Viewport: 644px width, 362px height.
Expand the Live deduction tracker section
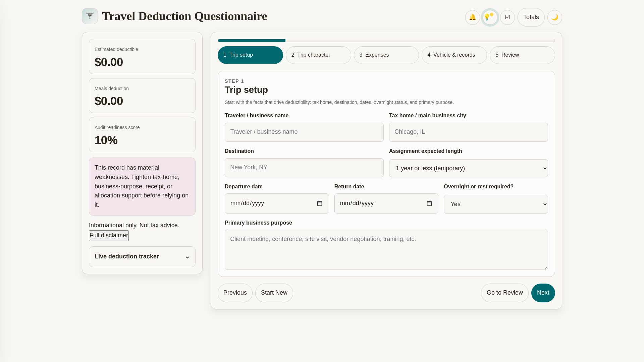[x=142, y=257]
